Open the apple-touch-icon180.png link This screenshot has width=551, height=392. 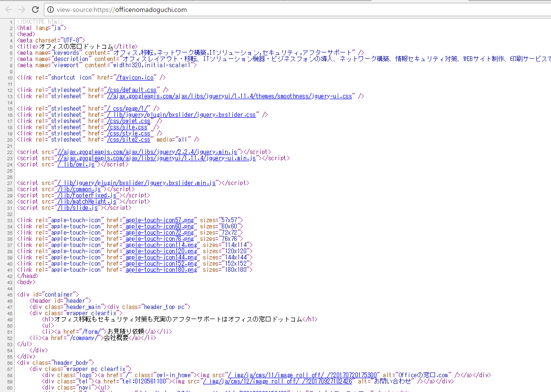point(161,270)
